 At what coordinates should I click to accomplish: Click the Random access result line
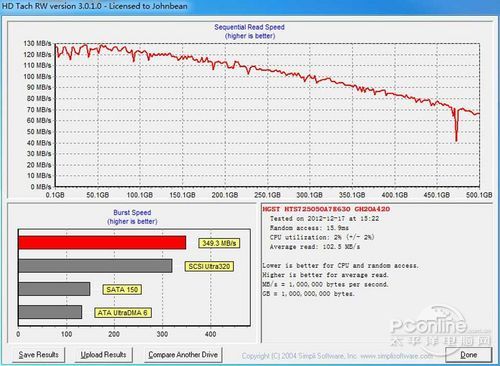(309, 228)
